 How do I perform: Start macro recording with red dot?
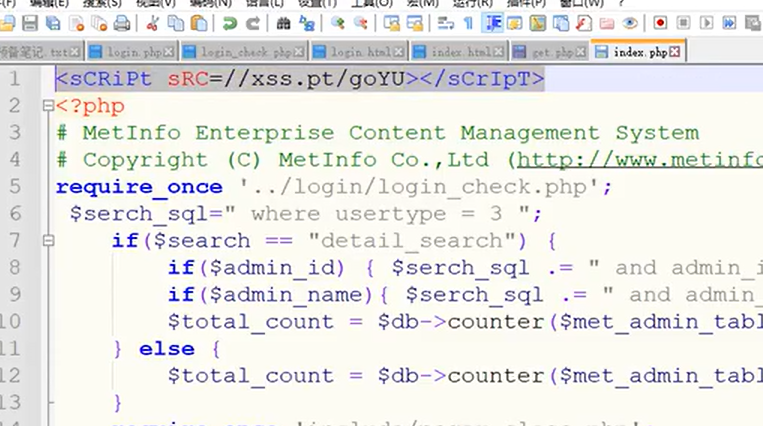pyautogui.click(x=660, y=23)
